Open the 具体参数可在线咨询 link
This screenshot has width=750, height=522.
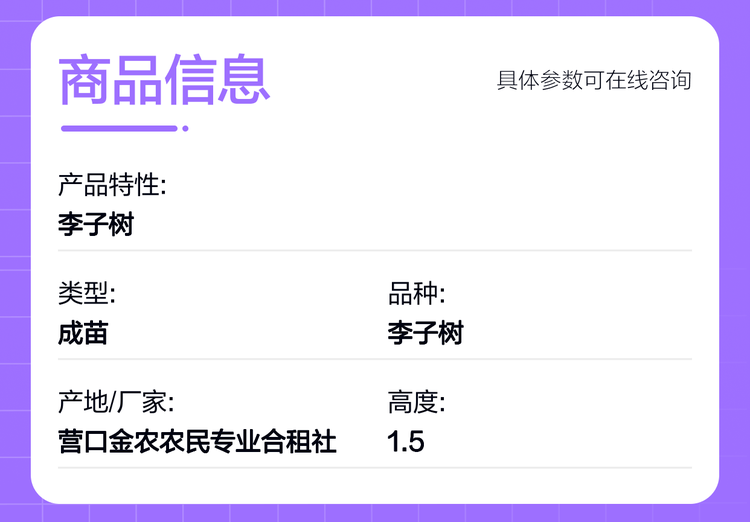pyautogui.click(x=594, y=80)
